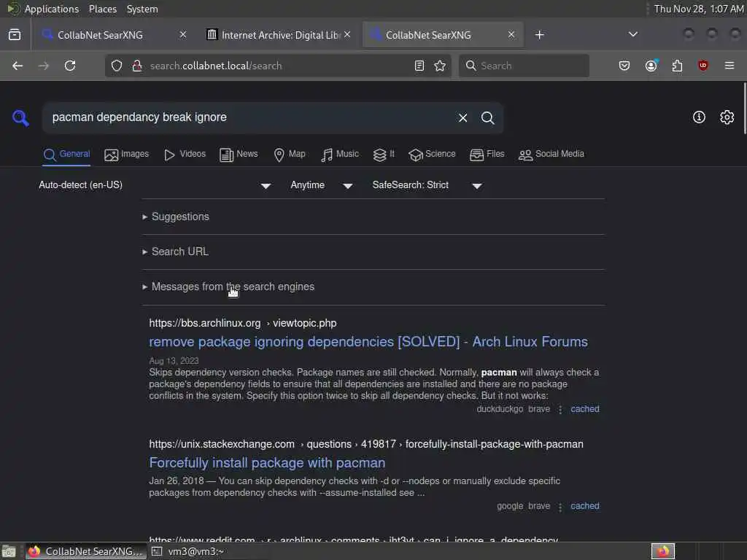
Task: Close the first CollabNet SearXNG tab
Action: [183, 34]
